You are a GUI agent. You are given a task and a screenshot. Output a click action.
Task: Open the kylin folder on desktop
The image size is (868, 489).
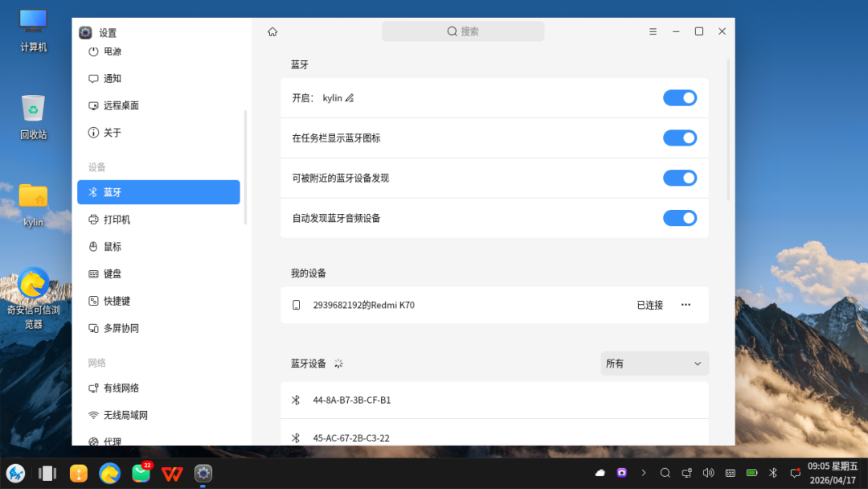[33, 205]
